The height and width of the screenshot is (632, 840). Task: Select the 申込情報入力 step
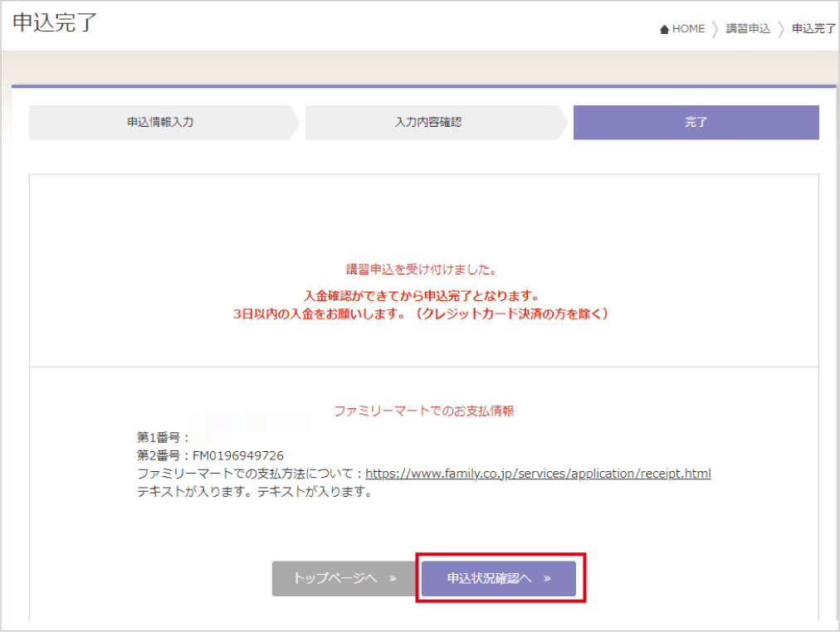160,122
